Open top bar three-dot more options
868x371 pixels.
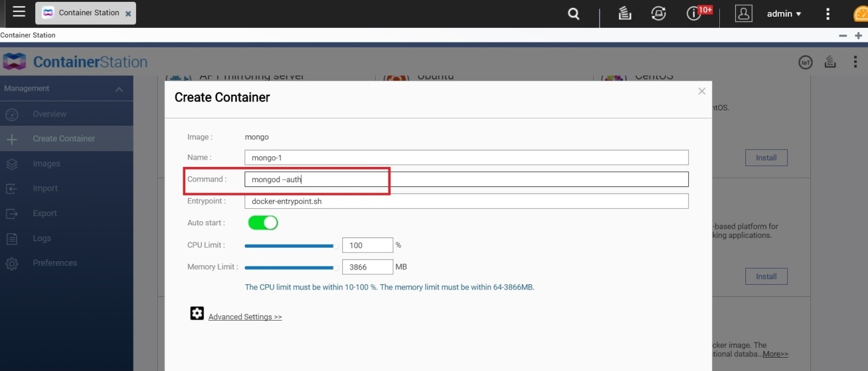pyautogui.click(x=828, y=13)
